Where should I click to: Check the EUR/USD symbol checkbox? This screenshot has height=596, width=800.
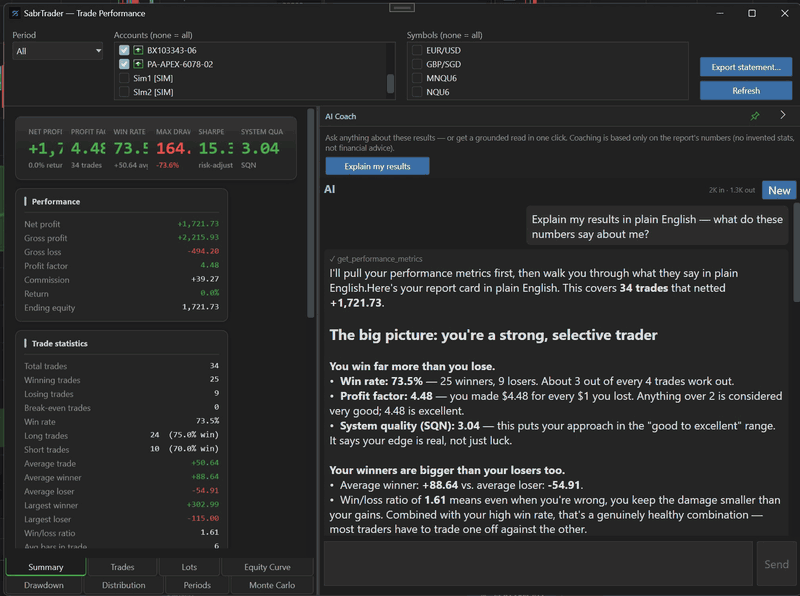417,50
